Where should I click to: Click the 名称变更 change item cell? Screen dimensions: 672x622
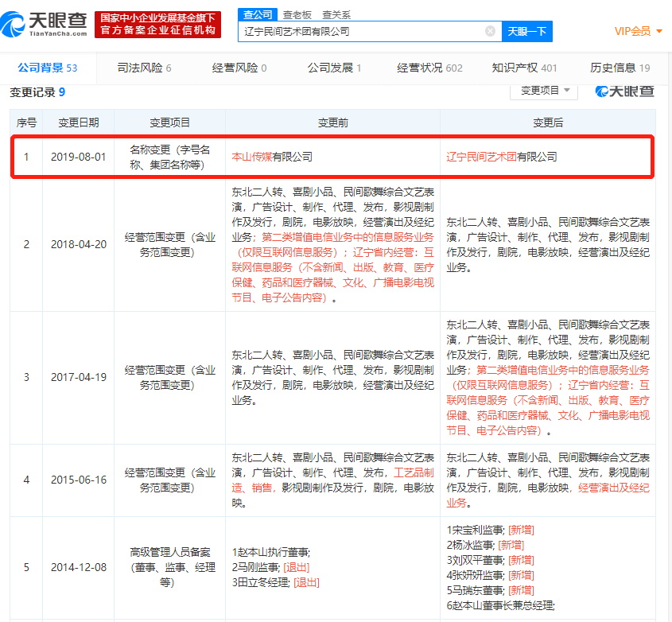169,157
